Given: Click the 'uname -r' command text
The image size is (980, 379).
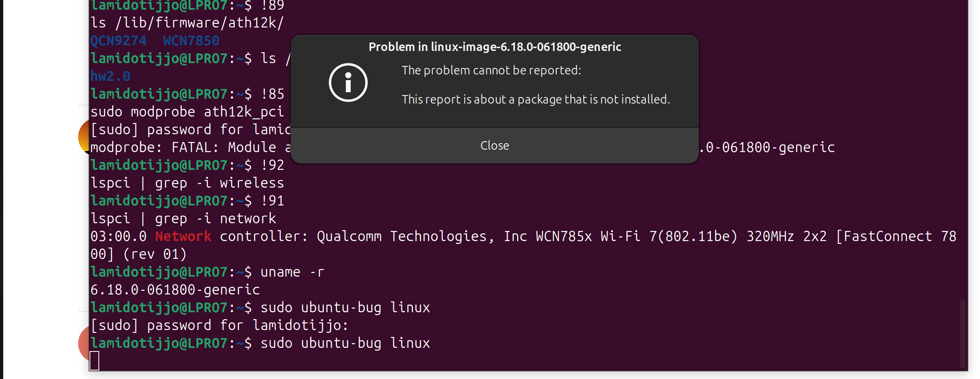Looking at the screenshot, I should pyautogui.click(x=292, y=272).
